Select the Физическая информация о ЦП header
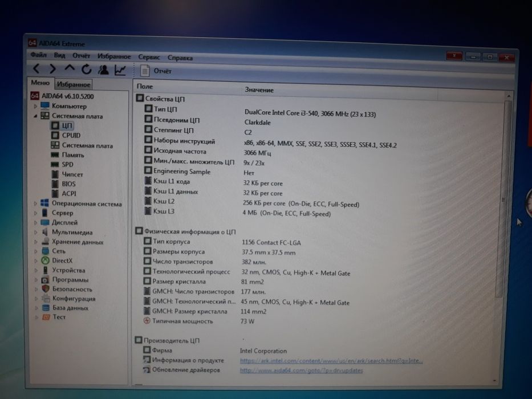Viewport: 532px width, 399px height. (x=185, y=231)
